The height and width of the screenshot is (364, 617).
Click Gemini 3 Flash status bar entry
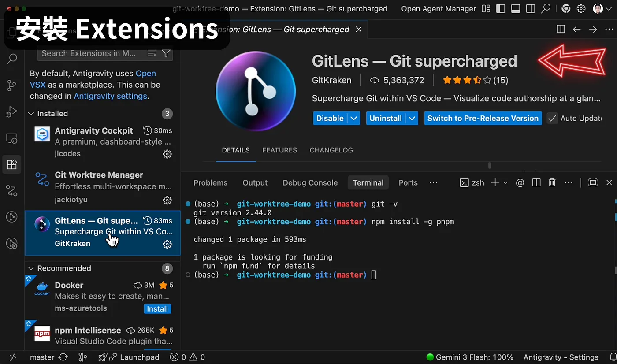[470, 357]
